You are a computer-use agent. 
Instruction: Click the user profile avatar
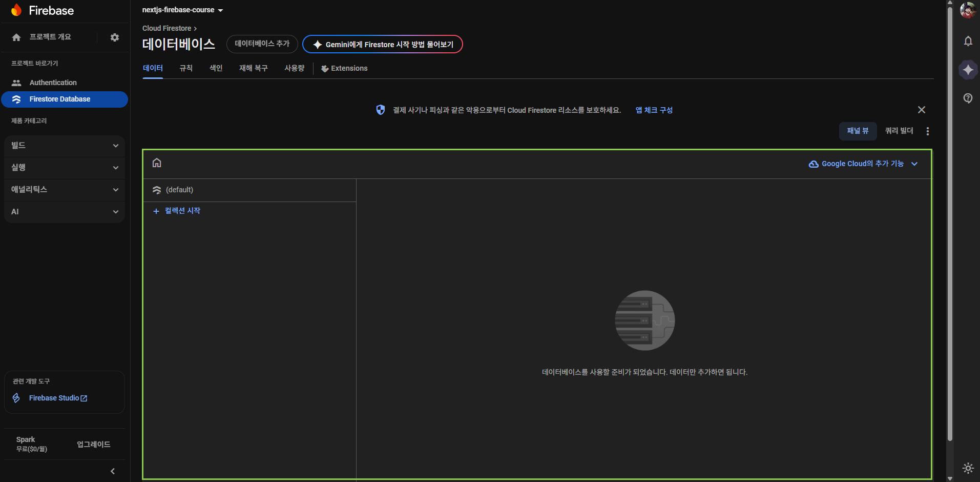tap(968, 10)
